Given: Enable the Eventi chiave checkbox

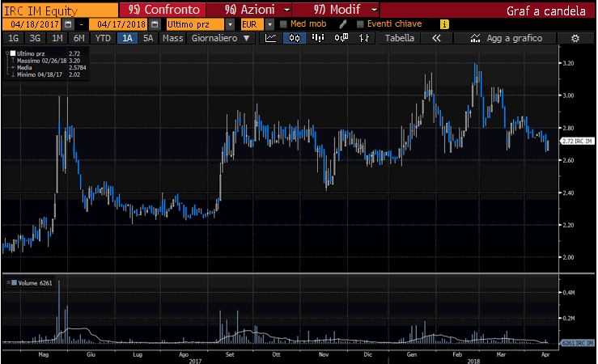Looking at the screenshot, I should 360,24.
